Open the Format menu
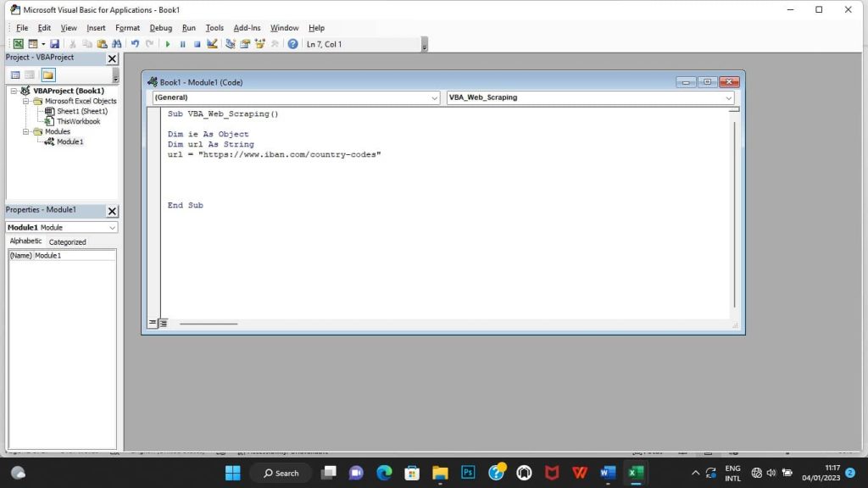This screenshot has width=868, height=488. [127, 28]
